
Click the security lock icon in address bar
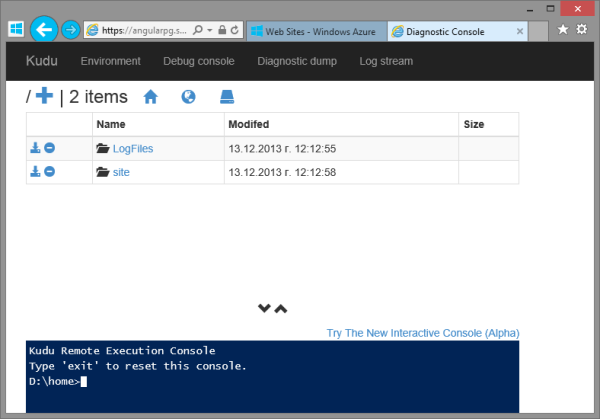coord(222,30)
